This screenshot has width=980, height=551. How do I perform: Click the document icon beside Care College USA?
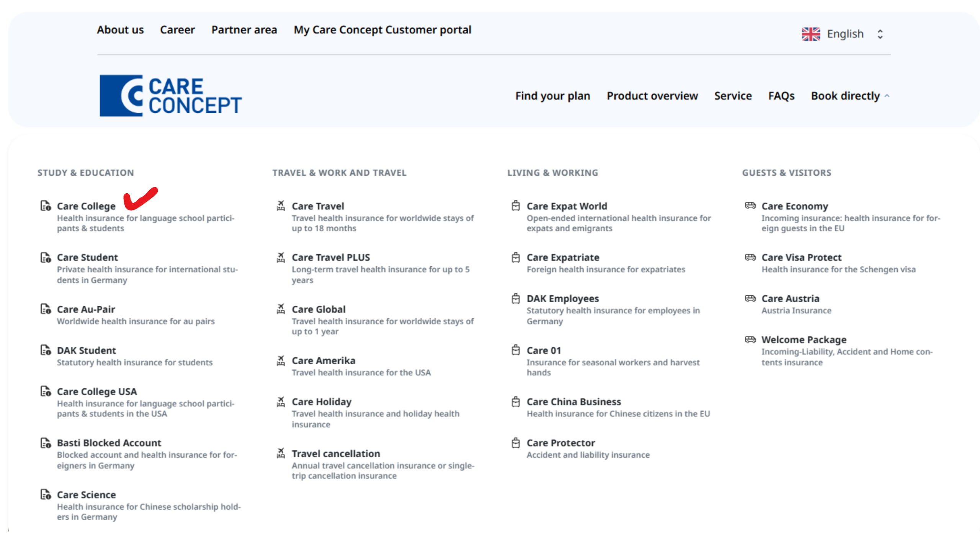tap(46, 391)
